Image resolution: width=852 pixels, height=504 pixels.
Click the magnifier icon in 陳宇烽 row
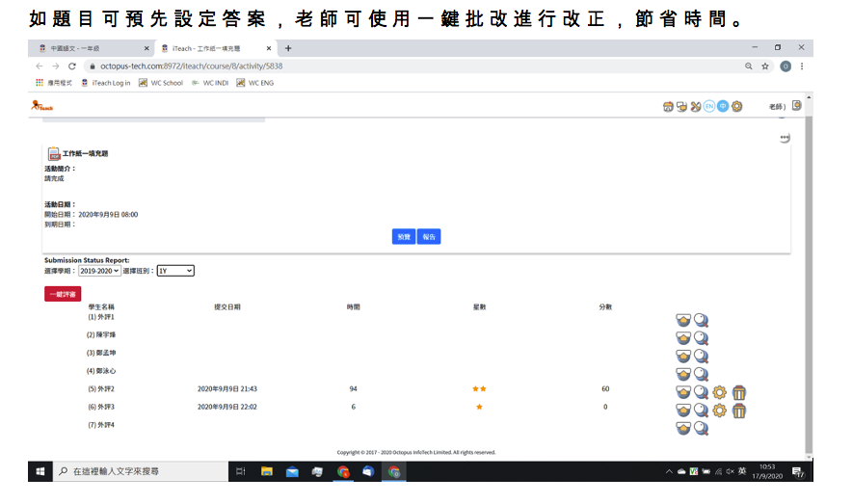(701, 338)
